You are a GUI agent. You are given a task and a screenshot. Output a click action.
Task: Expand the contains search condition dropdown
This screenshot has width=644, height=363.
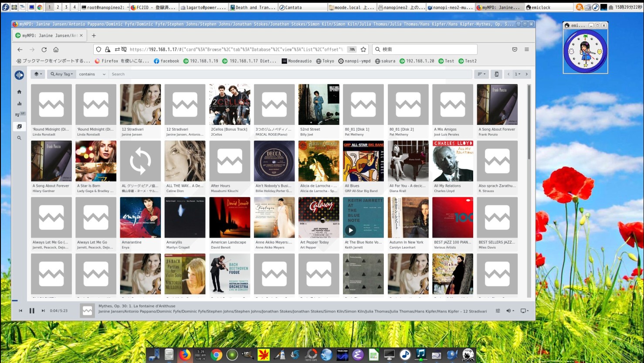coord(92,74)
